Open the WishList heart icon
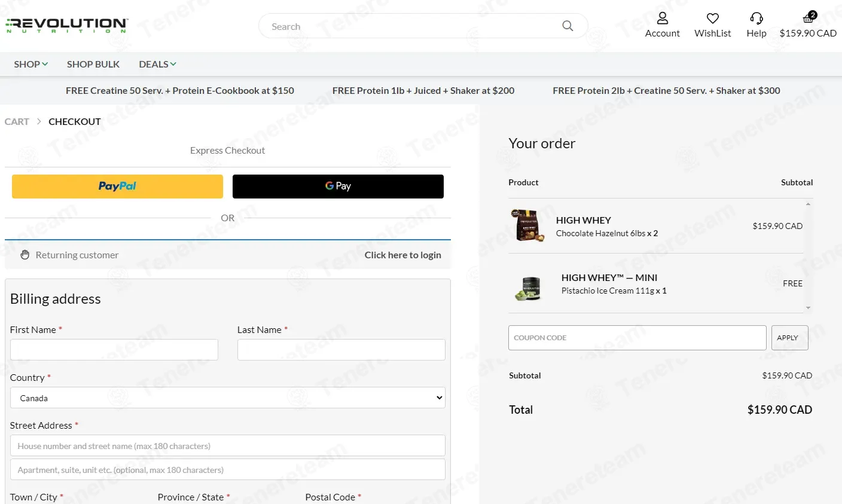This screenshot has height=504, width=842. 712,19
